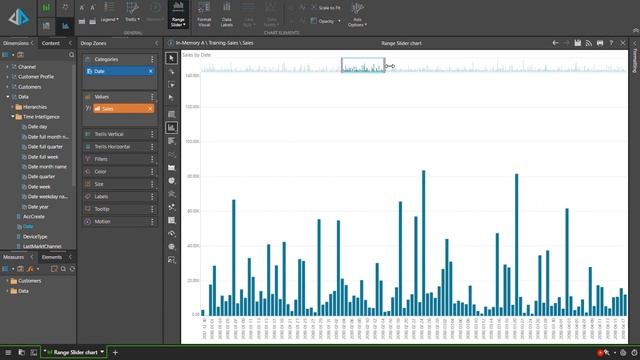Image resolution: width=640 pixels, height=360 pixels.
Task: Toggle Scale to Fit option
Action: point(326,7)
